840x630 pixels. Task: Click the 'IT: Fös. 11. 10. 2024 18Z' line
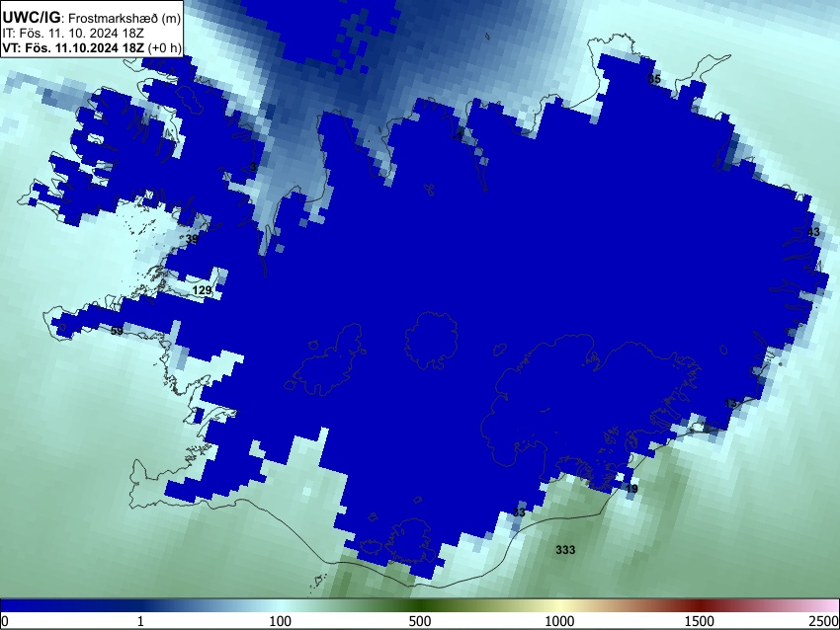73,34
